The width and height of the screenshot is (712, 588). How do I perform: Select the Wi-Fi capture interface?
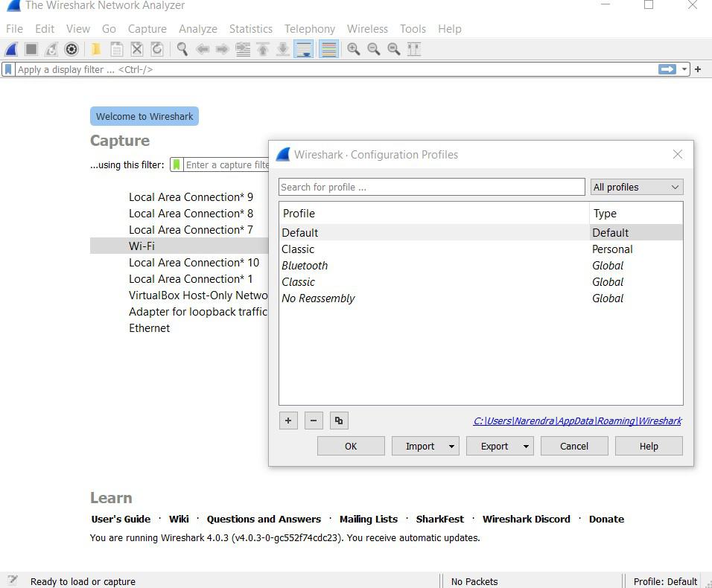pos(179,246)
